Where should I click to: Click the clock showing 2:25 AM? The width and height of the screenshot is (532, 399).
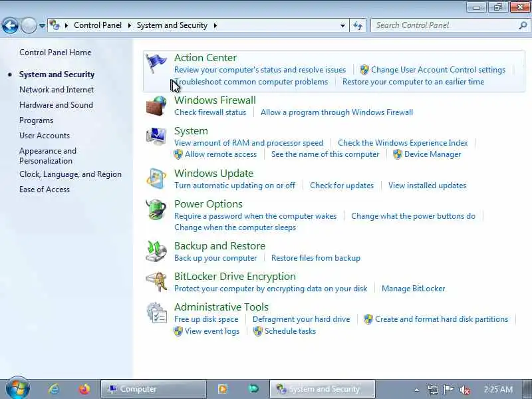[498, 390]
